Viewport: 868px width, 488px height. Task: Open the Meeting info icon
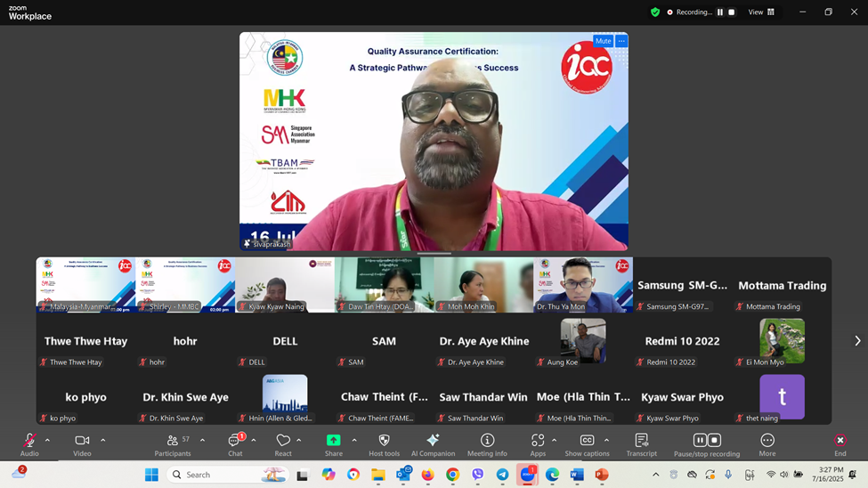pos(487,441)
